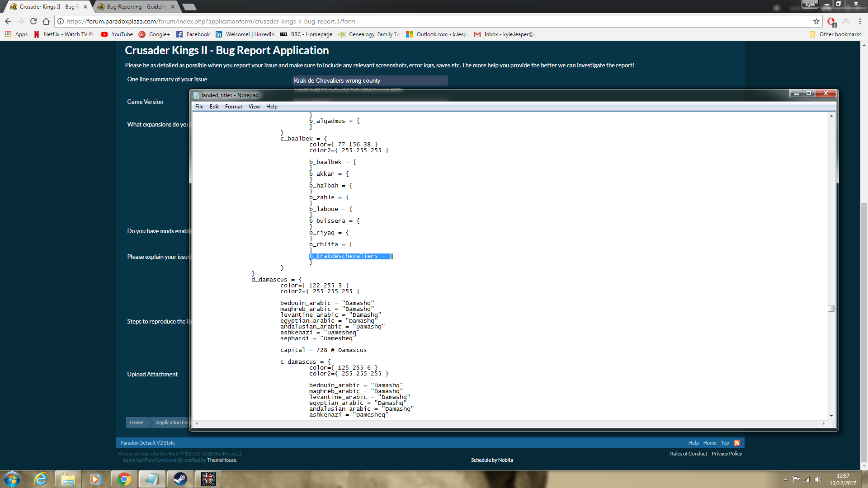
Task: Open Notepad Edit menu
Action: click(x=214, y=107)
